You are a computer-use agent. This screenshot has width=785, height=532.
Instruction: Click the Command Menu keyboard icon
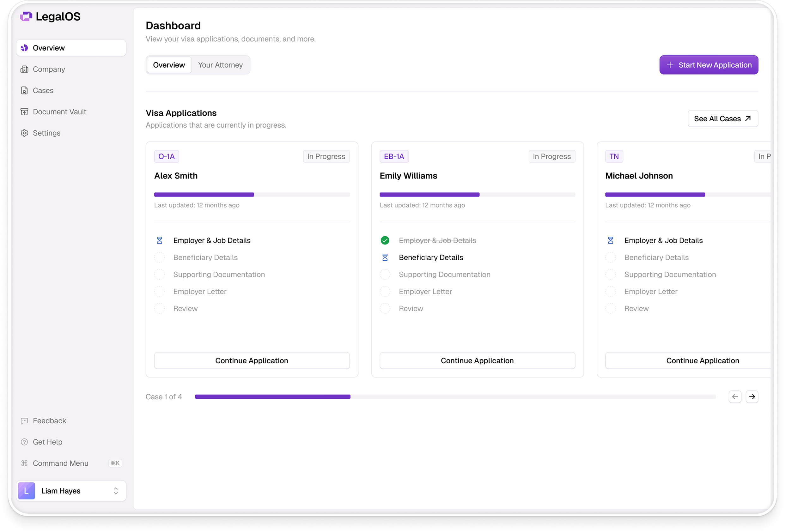24,463
